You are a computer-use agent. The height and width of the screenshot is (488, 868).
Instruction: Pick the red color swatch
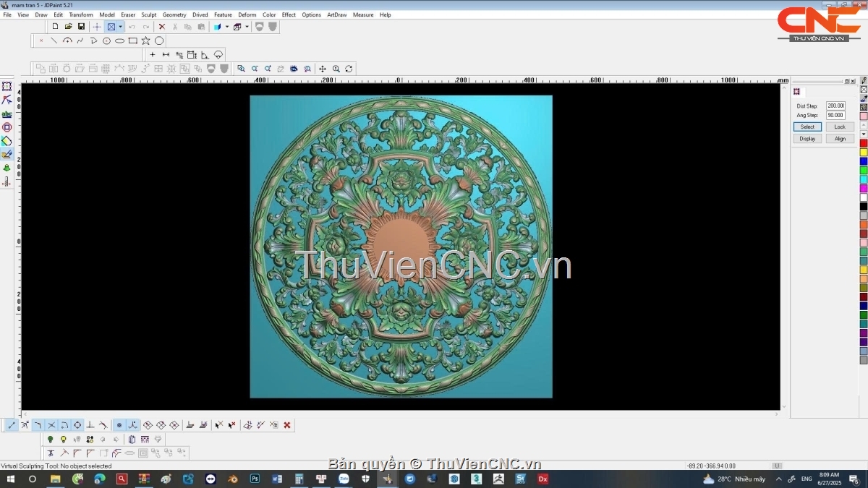coord(864,143)
